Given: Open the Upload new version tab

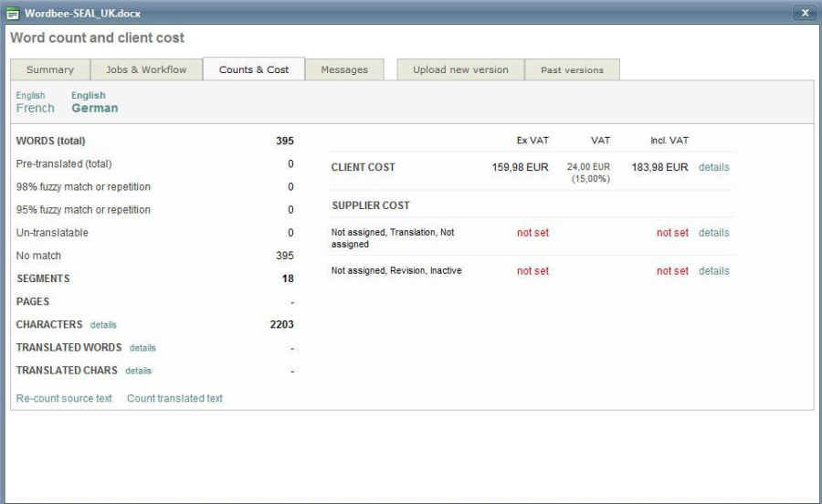Looking at the screenshot, I should click(x=460, y=69).
